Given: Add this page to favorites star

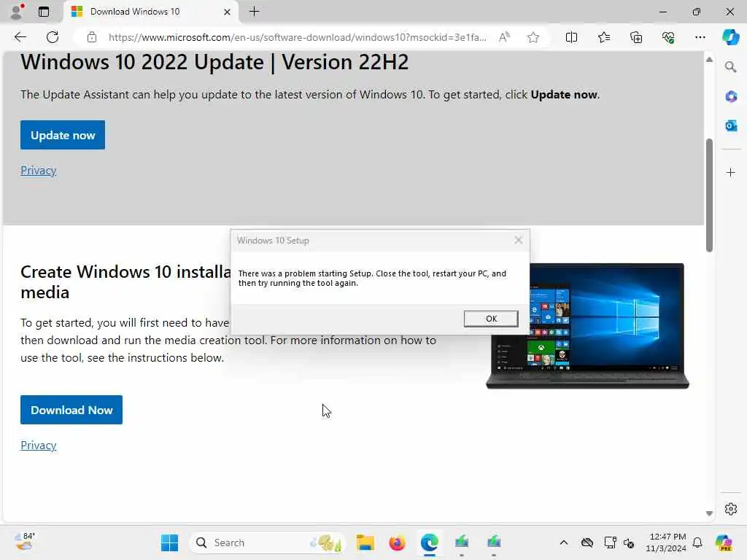Looking at the screenshot, I should (x=533, y=37).
